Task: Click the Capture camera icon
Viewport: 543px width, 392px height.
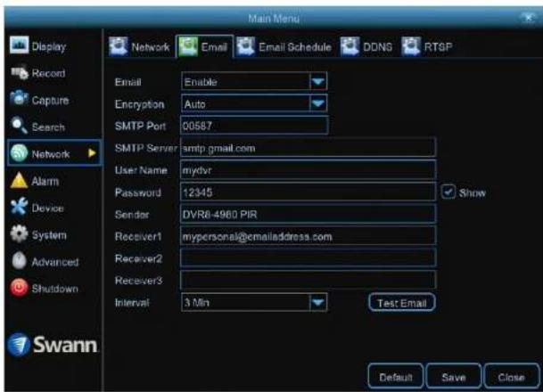Action: point(19,99)
